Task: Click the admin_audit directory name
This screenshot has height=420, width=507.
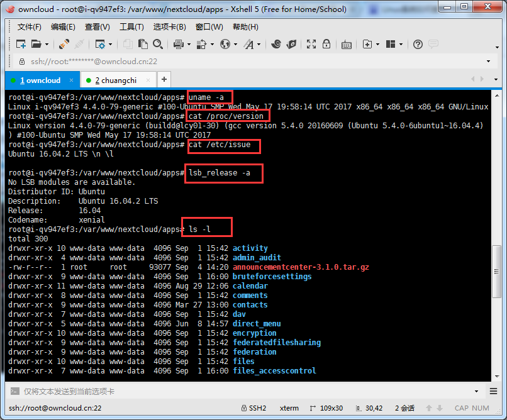Action: [257, 258]
